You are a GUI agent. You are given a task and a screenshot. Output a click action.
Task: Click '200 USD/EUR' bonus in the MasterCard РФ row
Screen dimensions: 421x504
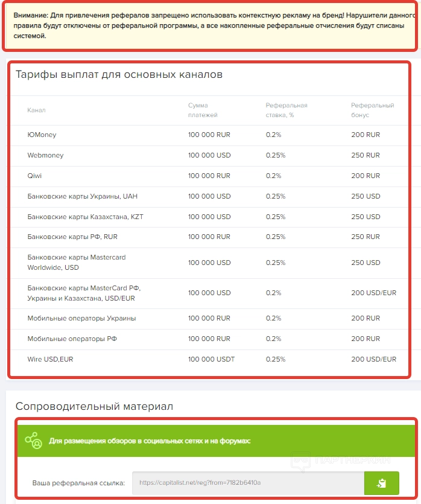pyautogui.click(x=374, y=293)
